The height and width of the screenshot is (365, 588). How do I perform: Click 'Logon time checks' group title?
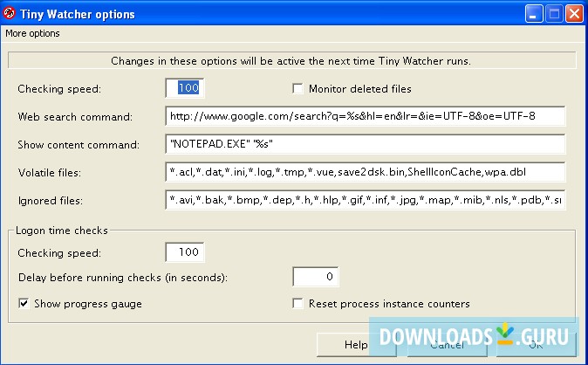coord(62,231)
